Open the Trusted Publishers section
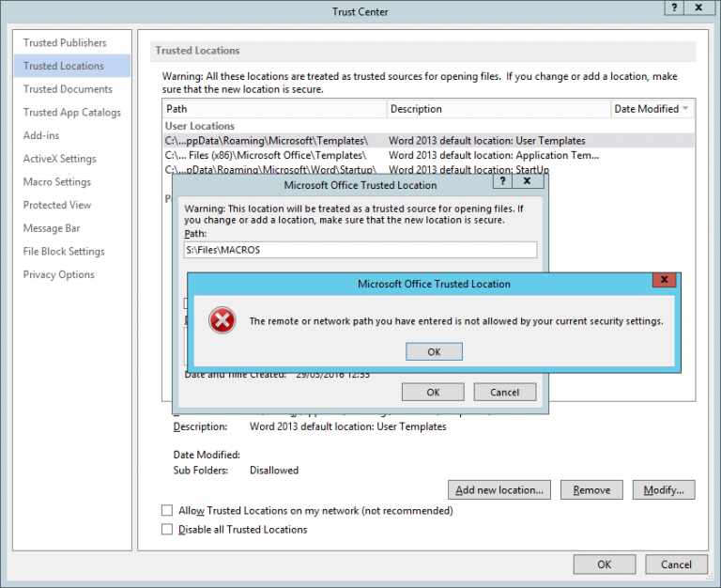721x588 pixels. (65, 43)
